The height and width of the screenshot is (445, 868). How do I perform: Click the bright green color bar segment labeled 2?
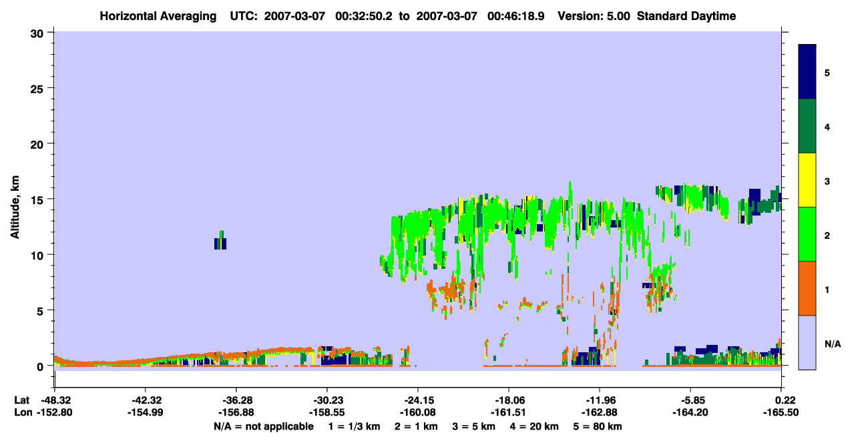pos(807,234)
